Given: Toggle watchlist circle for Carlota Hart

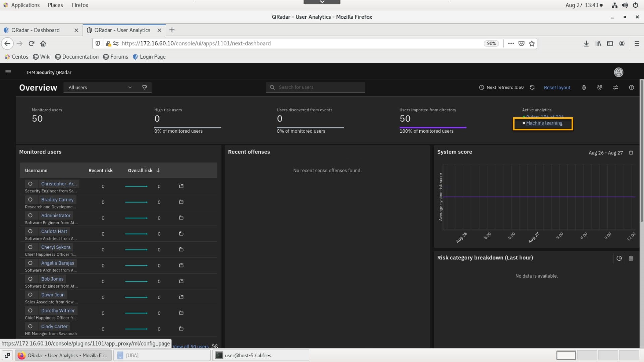Looking at the screenshot, I should pyautogui.click(x=30, y=231).
